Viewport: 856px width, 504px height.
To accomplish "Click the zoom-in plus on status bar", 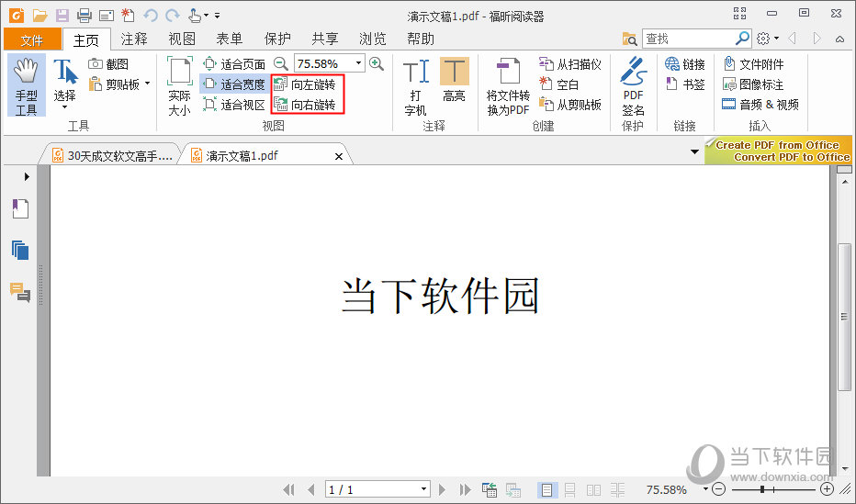I will click(x=827, y=489).
